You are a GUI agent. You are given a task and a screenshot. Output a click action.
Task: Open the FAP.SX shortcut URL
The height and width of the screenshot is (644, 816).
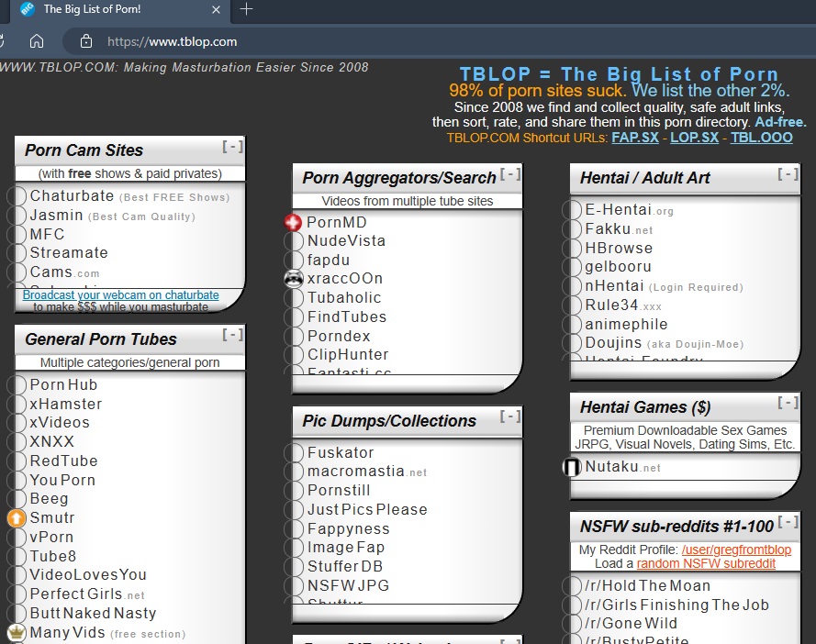[635, 138]
